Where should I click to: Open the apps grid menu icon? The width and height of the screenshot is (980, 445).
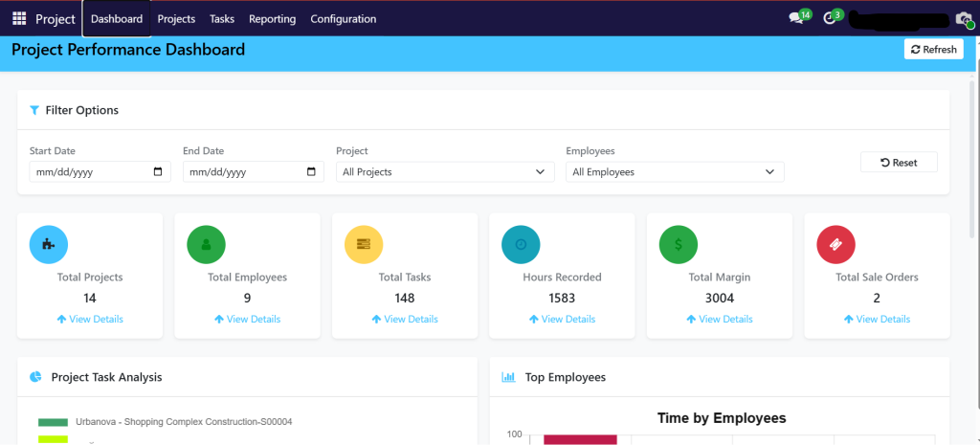19,19
